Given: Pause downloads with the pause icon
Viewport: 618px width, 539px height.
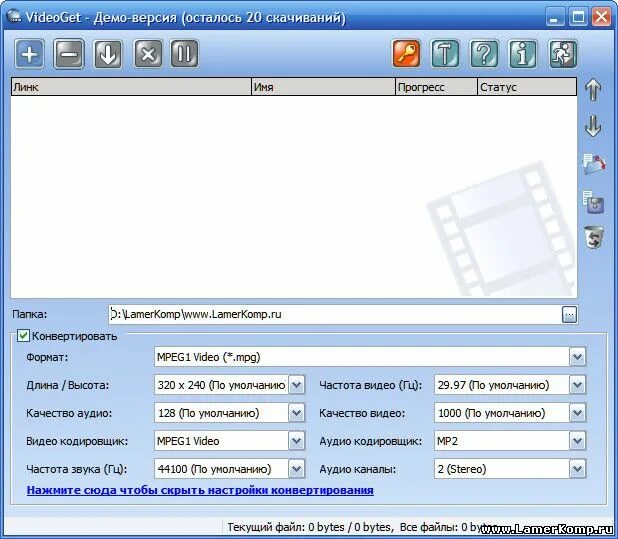Looking at the screenshot, I should click(184, 54).
